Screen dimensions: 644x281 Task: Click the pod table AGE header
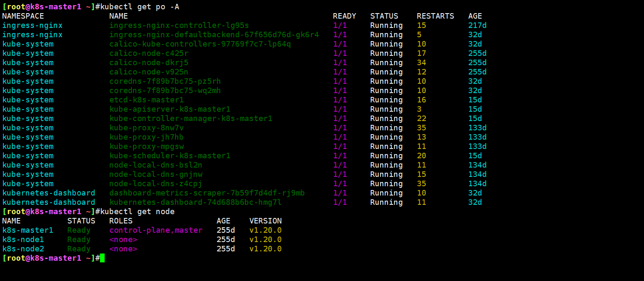pos(475,16)
